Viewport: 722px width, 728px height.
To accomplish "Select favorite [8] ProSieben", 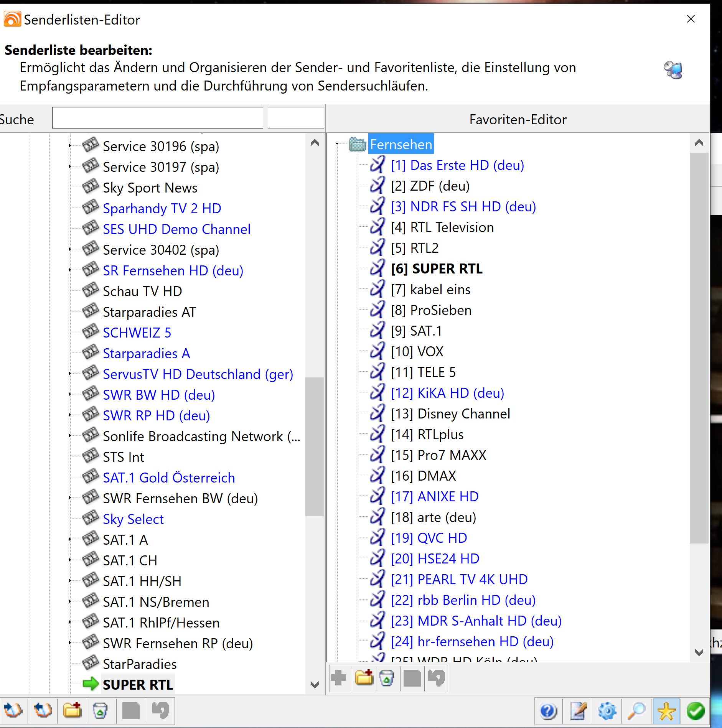I will (x=431, y=310).
